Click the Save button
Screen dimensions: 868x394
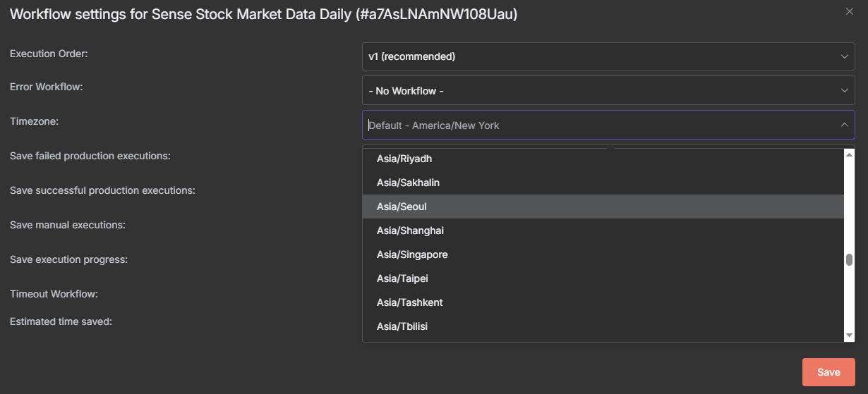828,372
